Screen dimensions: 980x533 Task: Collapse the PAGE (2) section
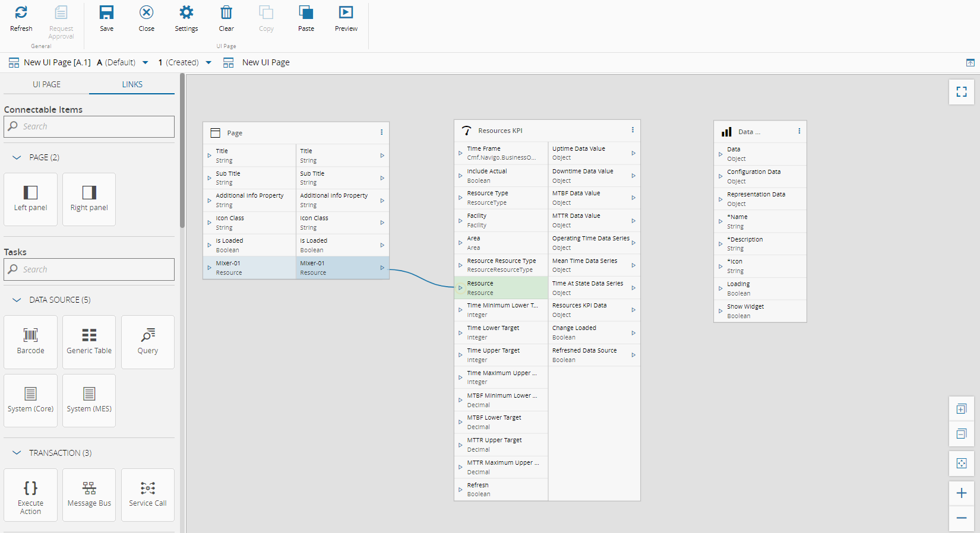pos(17,158)
